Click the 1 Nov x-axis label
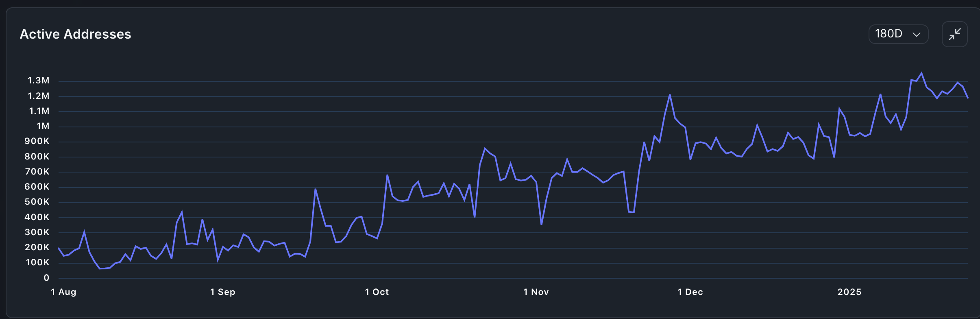Image resolution: width=980 pixels, height=319 pixels. (536, 292)
